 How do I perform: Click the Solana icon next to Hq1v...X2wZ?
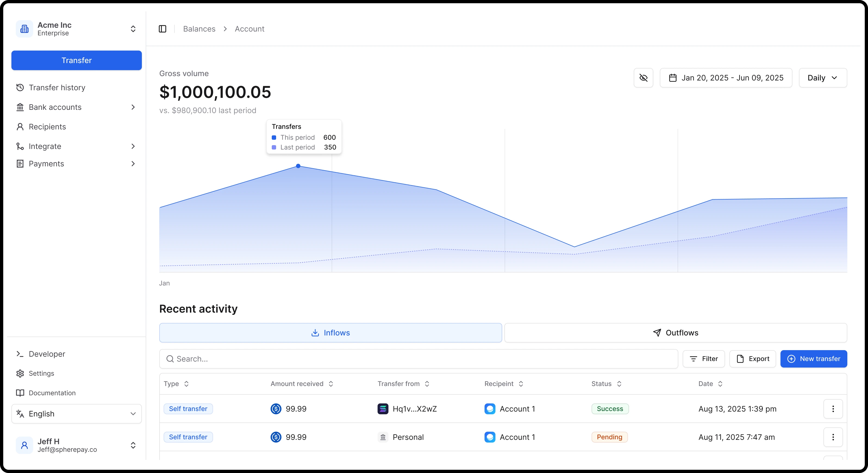coord(383,409)
